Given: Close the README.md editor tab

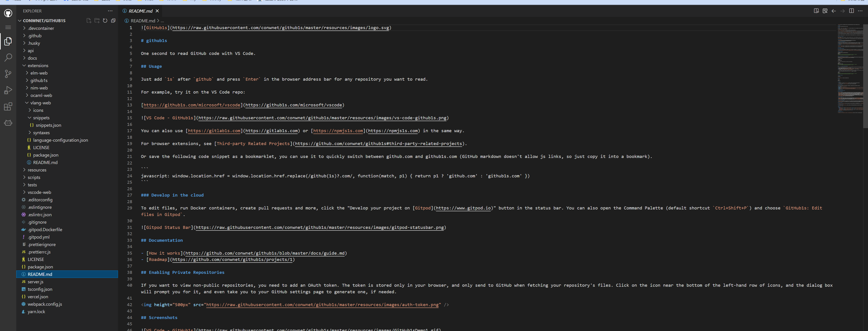Looking at the screenshot, I should pyautogui.click(x=157, y=11).
